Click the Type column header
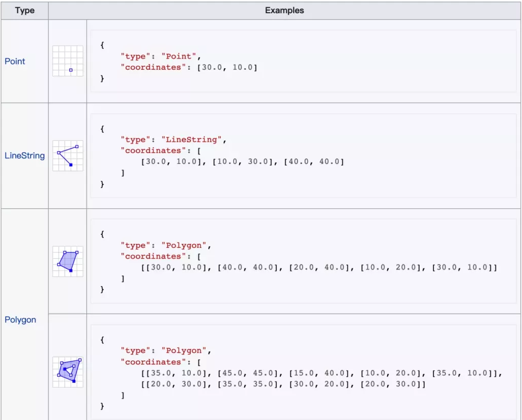 (x=24, y=10)
